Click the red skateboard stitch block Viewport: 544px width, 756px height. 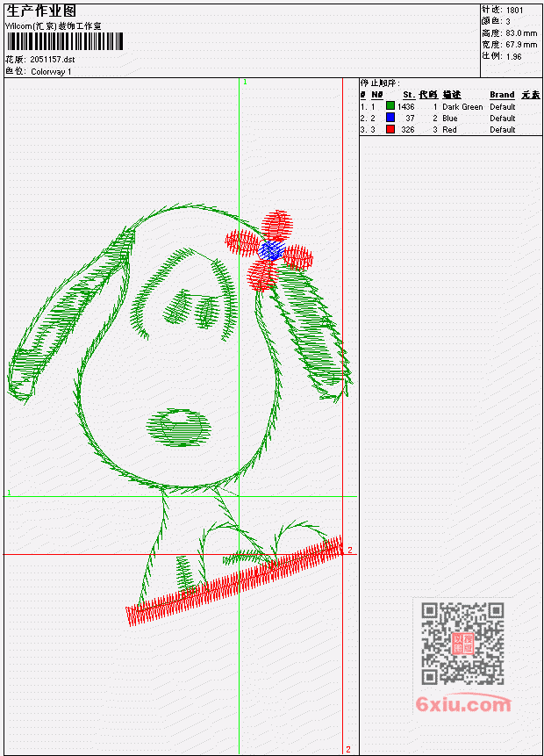[235, 581]
